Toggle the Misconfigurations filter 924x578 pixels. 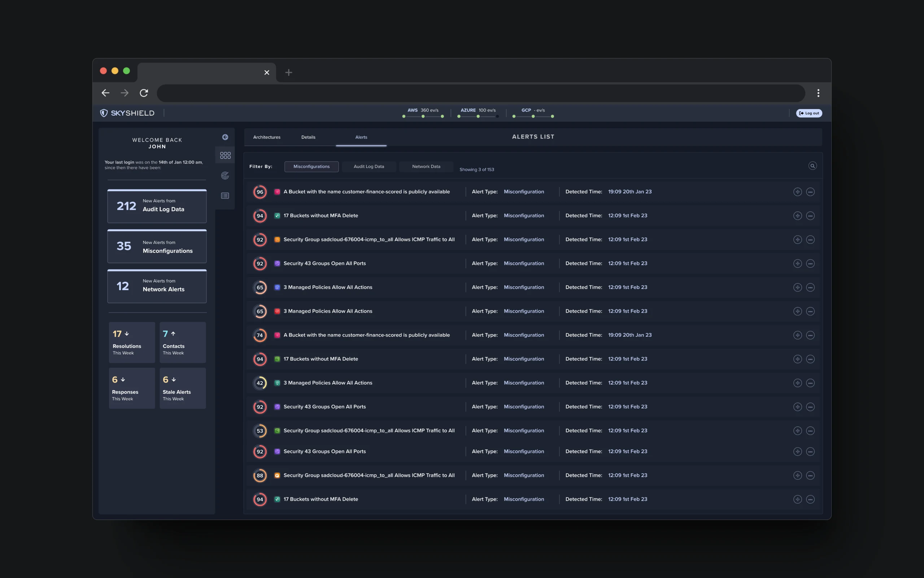311,167
